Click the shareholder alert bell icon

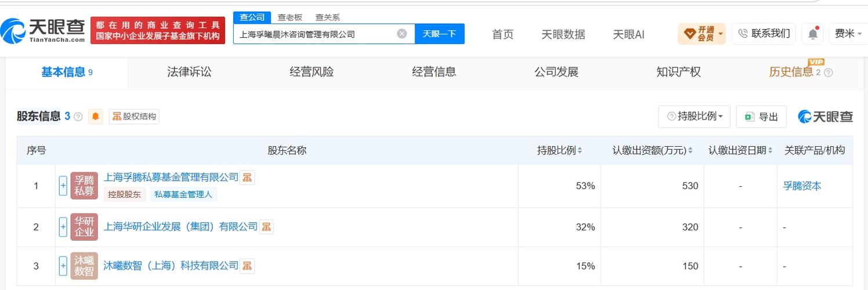(96, 117)
